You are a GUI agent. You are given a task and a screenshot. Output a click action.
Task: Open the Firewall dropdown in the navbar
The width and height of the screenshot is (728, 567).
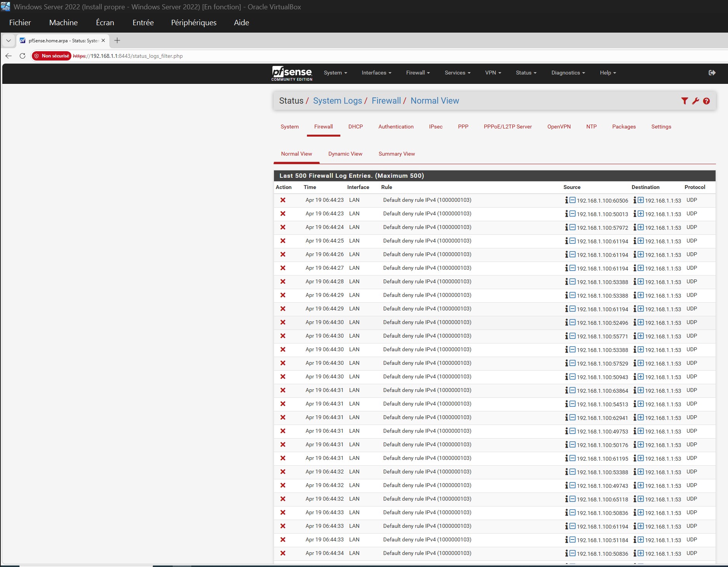(418, 73)
